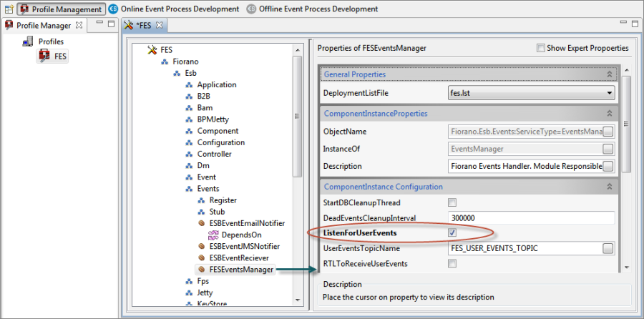Click the properties pane's scroll up arrow
Screen dimensions: 644x319
[626, 70]
